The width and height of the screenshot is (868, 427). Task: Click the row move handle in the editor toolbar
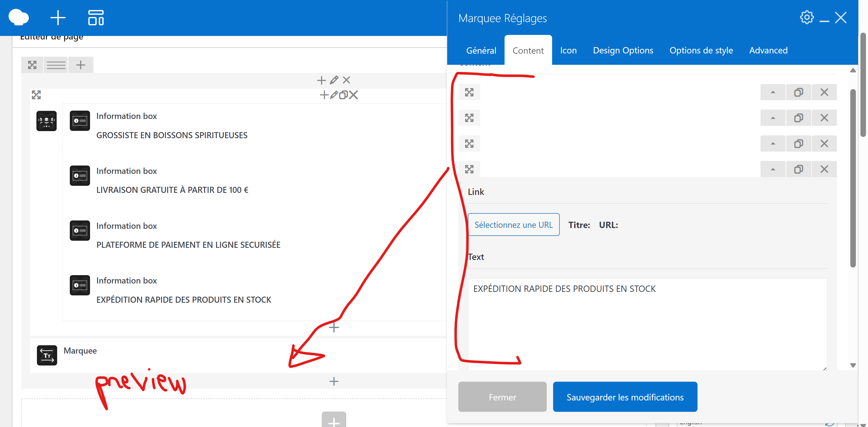click(x=32, y=65)
